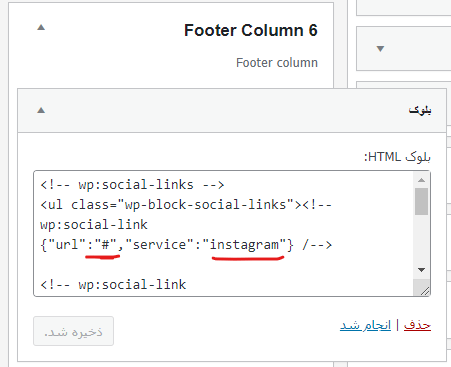This screenshot has width=451, height=367.
Task: Click the textarea scrollbar thumb
Action: [422, 201]
